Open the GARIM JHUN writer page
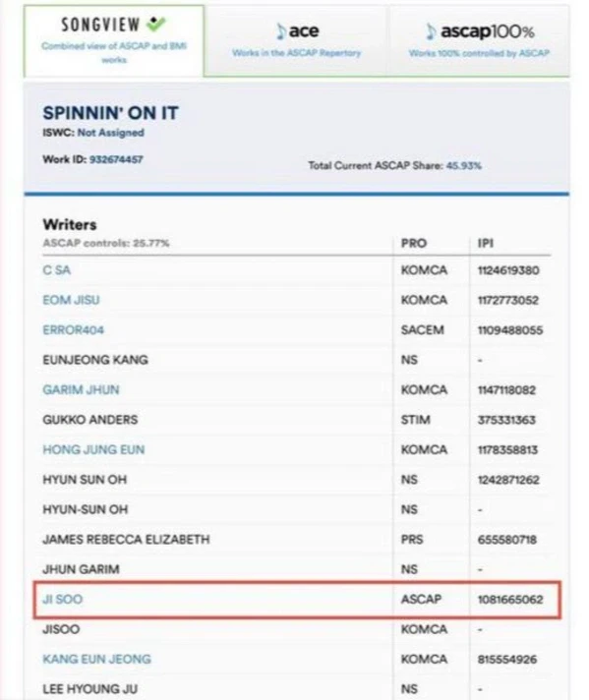This screenshot has width=589, height=700. (x=81, y=389)
